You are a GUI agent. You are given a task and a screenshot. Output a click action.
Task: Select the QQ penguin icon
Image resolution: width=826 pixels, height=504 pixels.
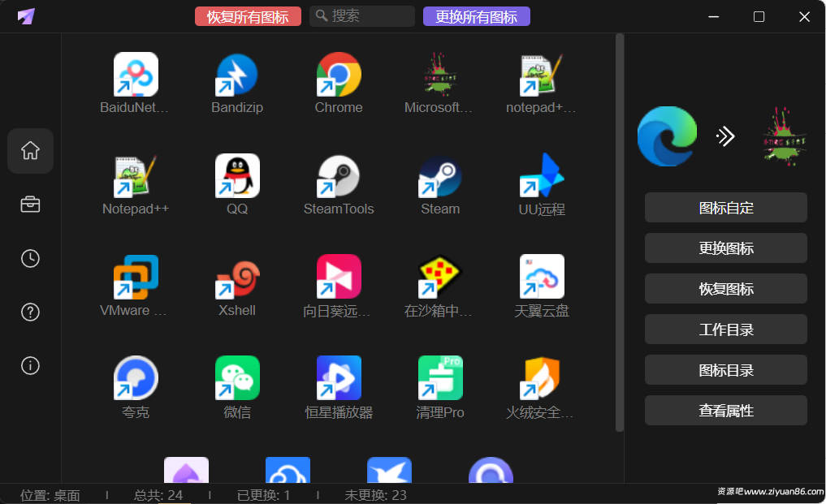point(237,177)
